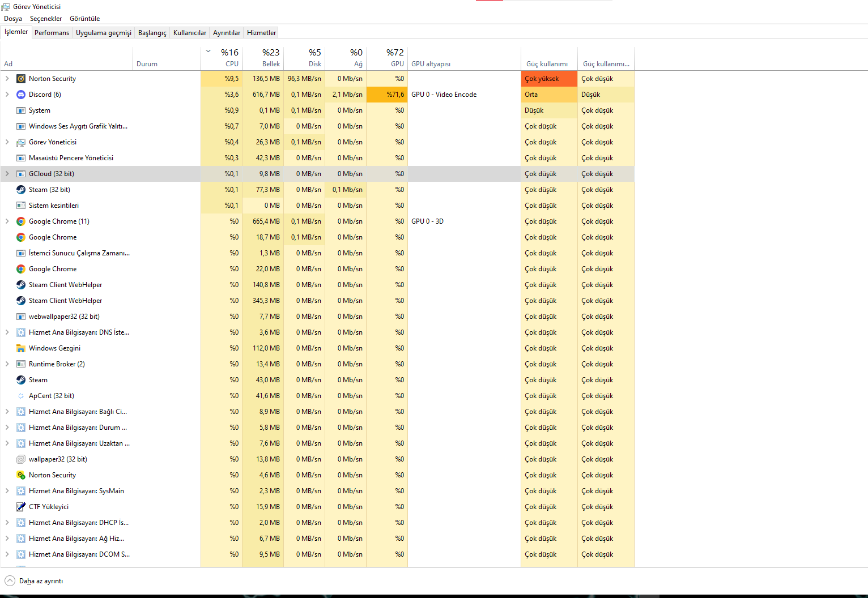The image size is (868, 598).
Task: Click the "Orta" power usage cell
Action: [549, 95]
